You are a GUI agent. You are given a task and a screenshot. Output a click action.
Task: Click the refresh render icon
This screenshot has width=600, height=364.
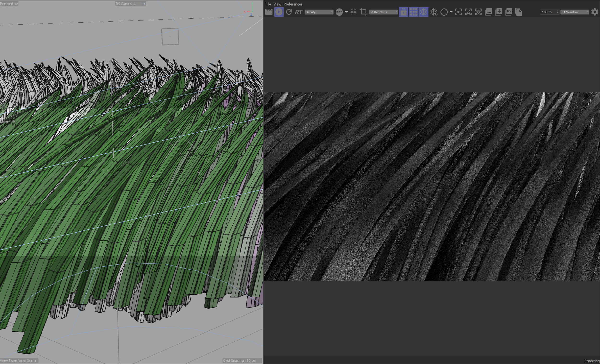click(x=289, y=12)
